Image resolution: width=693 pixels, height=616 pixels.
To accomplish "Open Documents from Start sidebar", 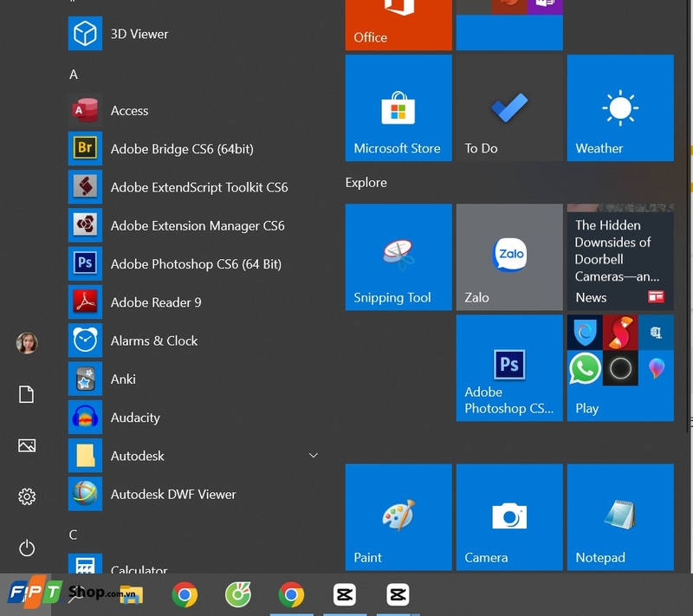I will coord(27,394).
